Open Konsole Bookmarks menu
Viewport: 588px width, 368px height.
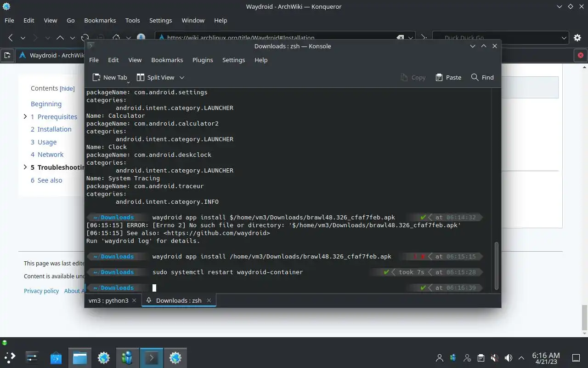pyautogui.click(x=167, y=60)
